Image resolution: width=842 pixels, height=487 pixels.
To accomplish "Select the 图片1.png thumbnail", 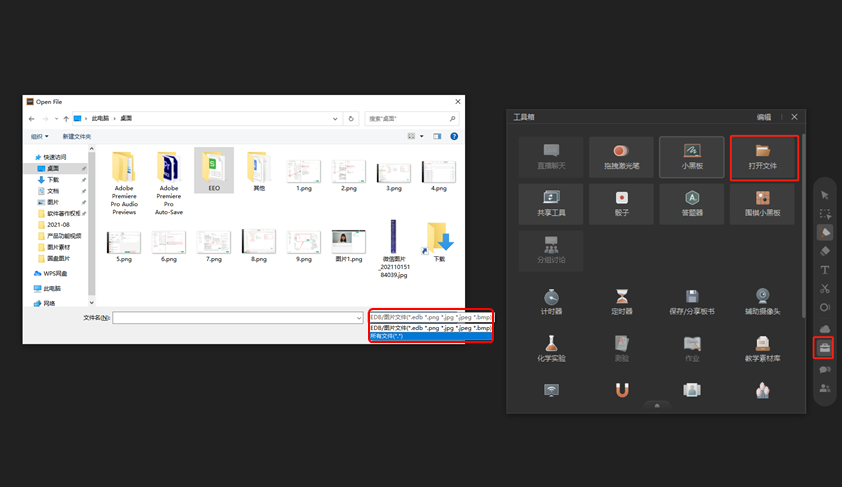I will (349, 245).
